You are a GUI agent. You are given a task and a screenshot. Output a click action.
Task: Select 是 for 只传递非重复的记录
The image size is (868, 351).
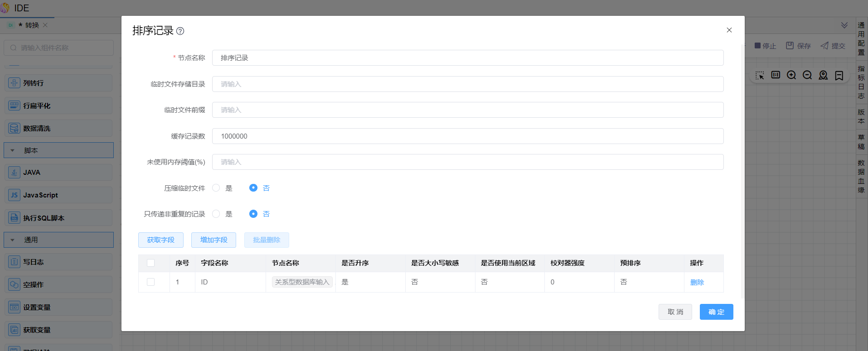point(216,214)
